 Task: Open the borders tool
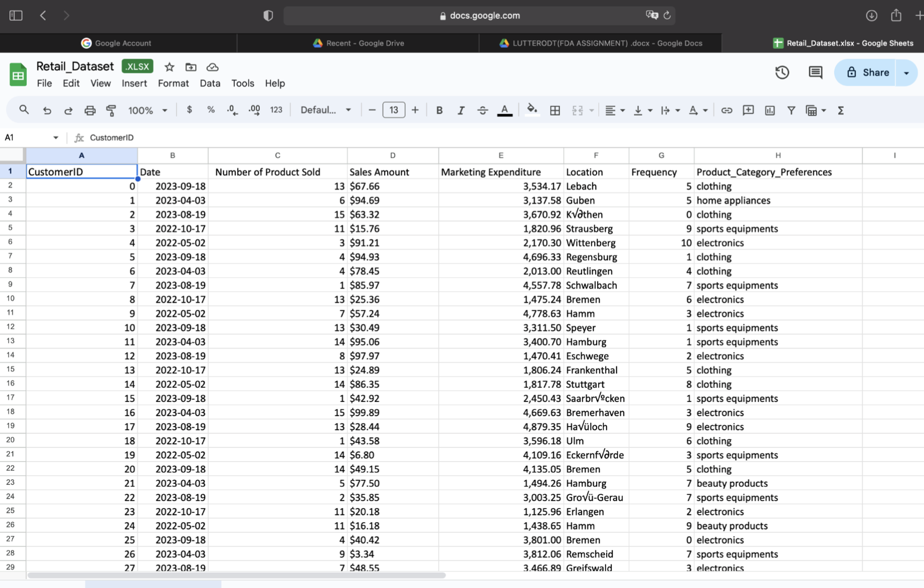click(555, 110)
